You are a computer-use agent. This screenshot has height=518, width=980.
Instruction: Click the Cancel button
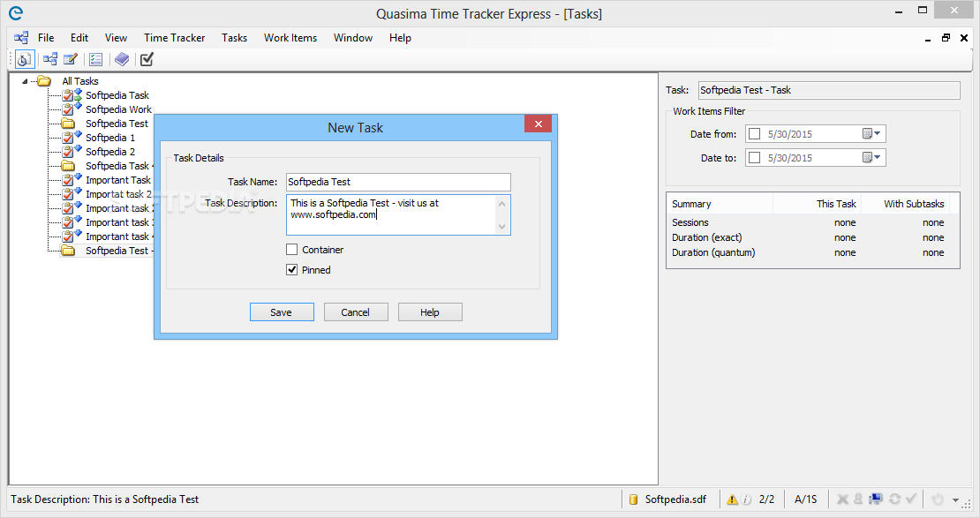pos(356,312)
